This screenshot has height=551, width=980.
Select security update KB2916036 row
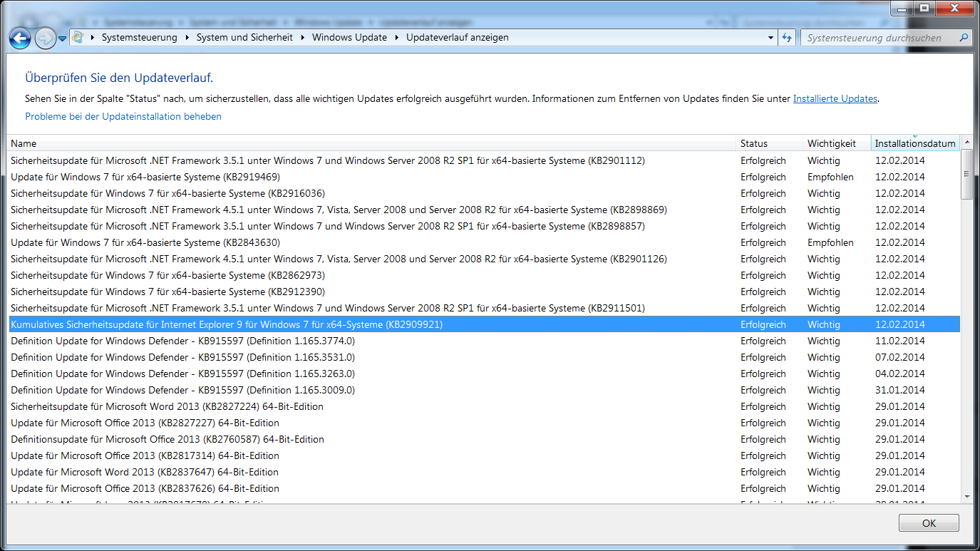(x=484, y=193)
